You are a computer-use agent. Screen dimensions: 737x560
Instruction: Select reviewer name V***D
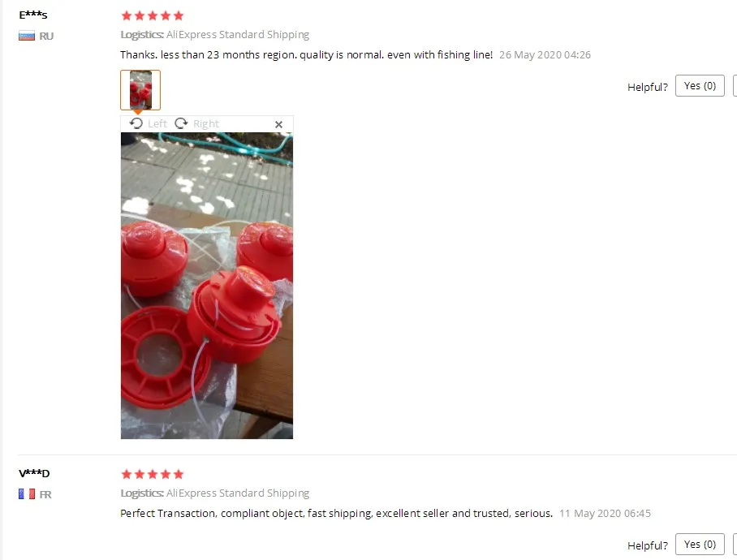[34, 473]
